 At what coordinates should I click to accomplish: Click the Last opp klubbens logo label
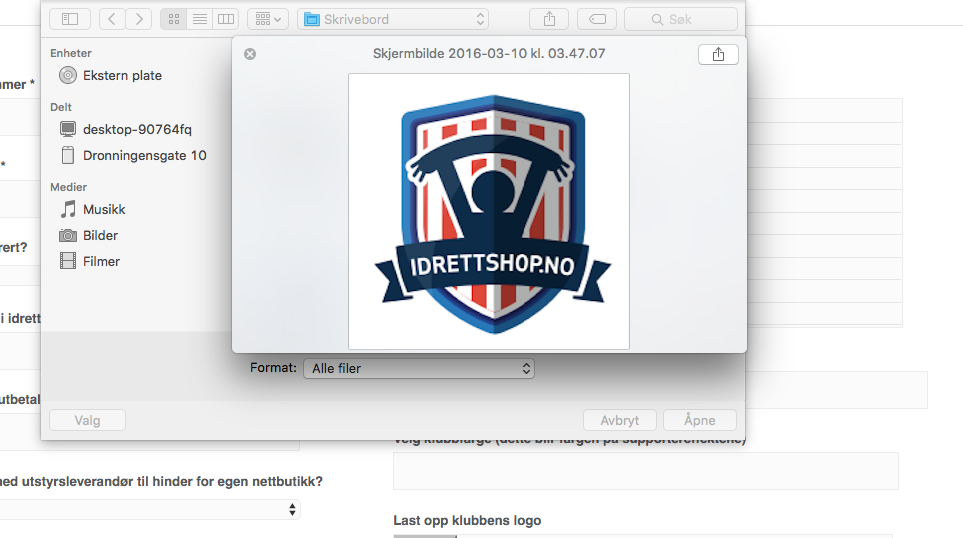467,521
